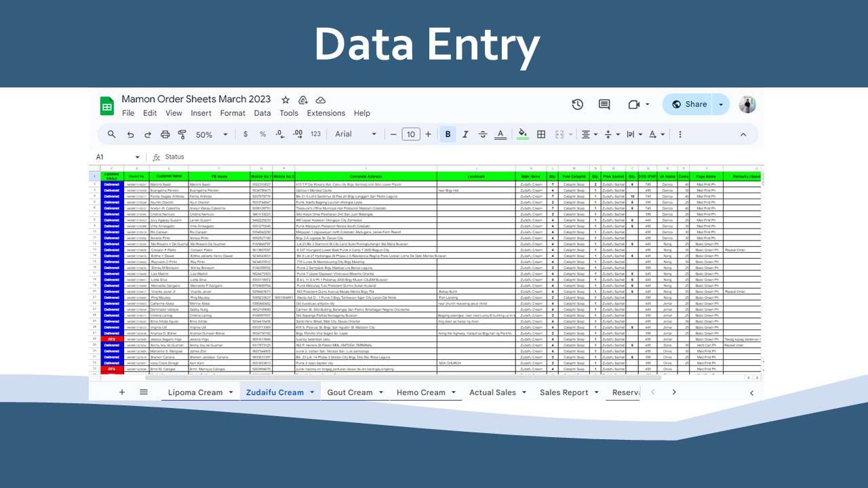Open the Share options dropdown arrow
The image size is (868, 488).
721,104
